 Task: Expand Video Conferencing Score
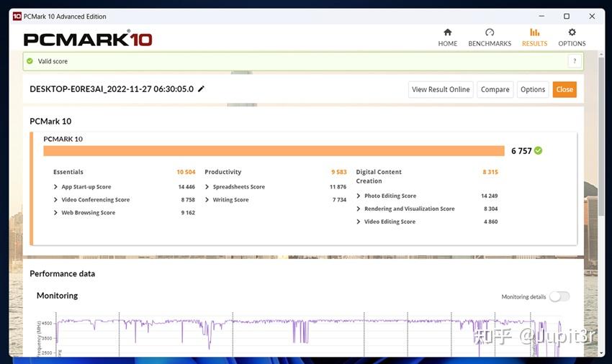[x=55, y=200]
